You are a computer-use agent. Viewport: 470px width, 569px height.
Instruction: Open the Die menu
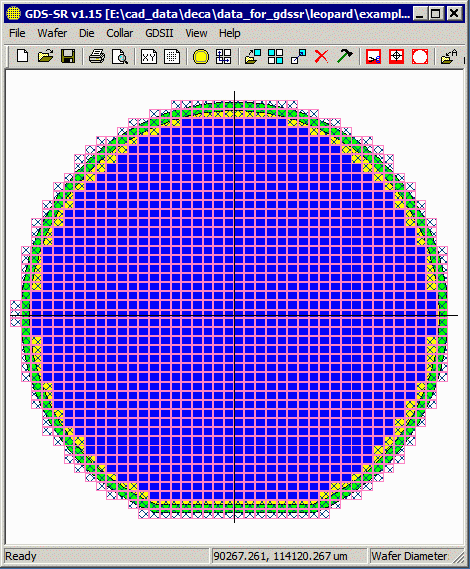[87, 33]
